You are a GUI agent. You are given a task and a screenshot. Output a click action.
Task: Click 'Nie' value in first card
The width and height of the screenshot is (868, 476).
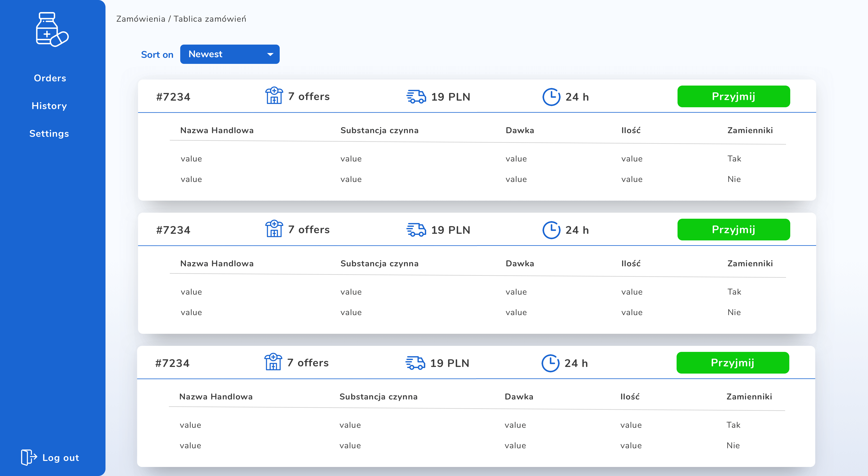tap(734, 179)
